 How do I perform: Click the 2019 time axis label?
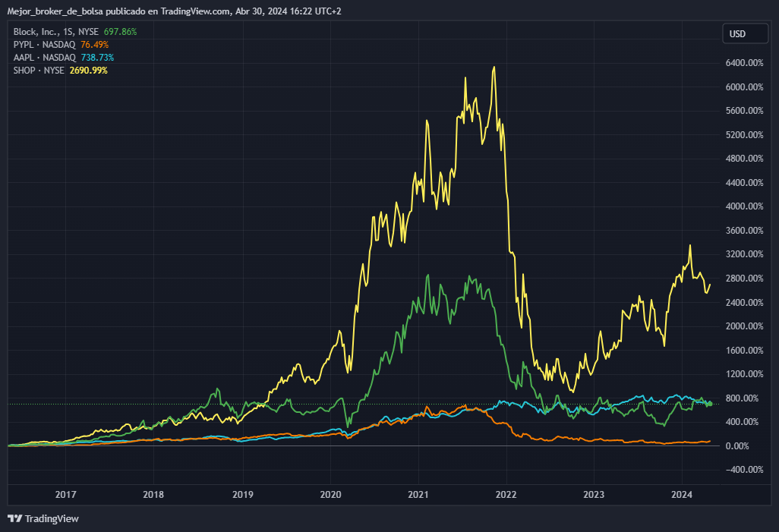[x=242, y=495]
